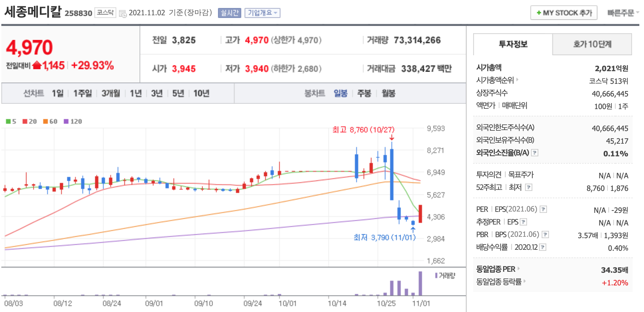
Task: Click the 액면가 label
Action: (x=485, y=105)
